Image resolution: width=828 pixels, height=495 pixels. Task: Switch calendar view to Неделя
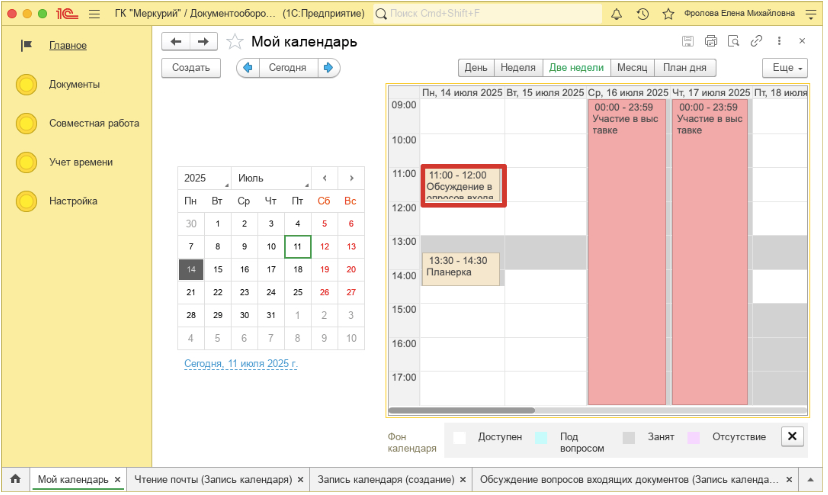[x=517, y=68]
